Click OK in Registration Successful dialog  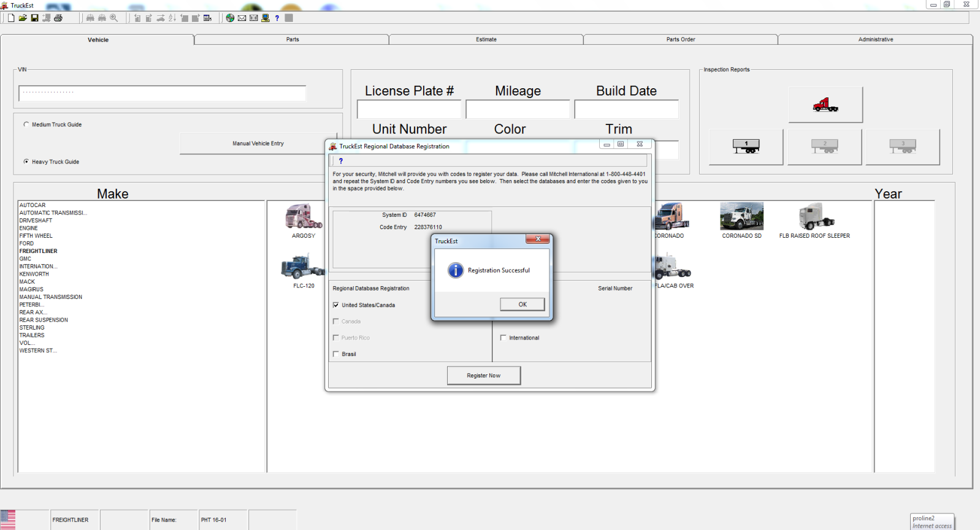[523, 305]
